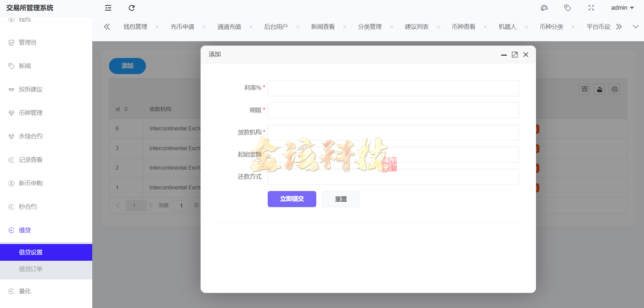Switch to the 后台用户 tab
This screenshot has height=308, width=644.
coord(276,26)
